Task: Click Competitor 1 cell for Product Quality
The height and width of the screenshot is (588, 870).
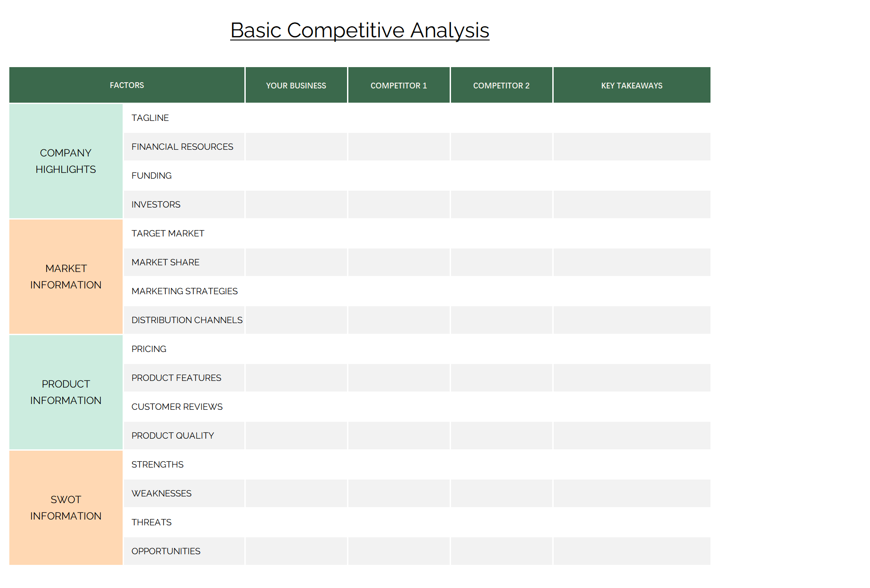Action: pyautogui.click(x=399, y=436)
